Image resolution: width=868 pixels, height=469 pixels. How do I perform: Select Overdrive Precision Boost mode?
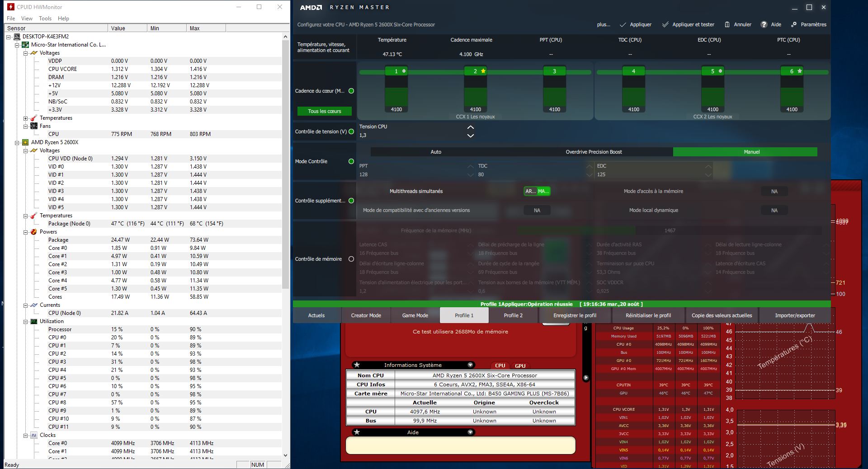(x=594, y=152)
